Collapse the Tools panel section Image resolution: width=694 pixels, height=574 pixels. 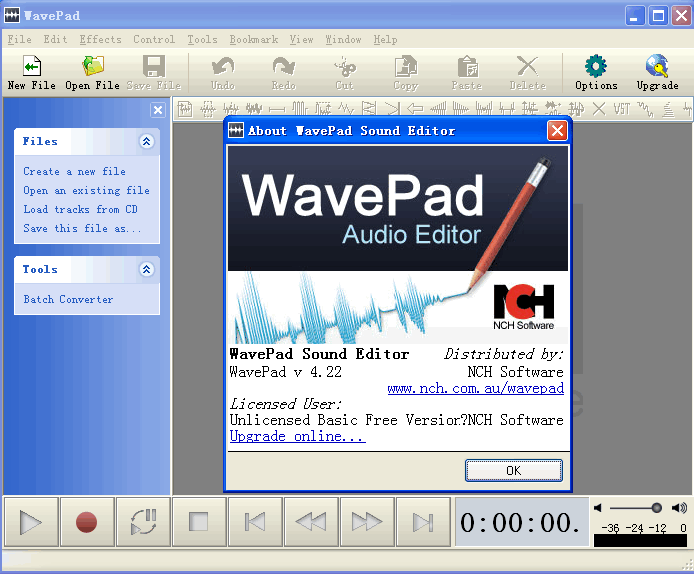(x=147, y=270)
